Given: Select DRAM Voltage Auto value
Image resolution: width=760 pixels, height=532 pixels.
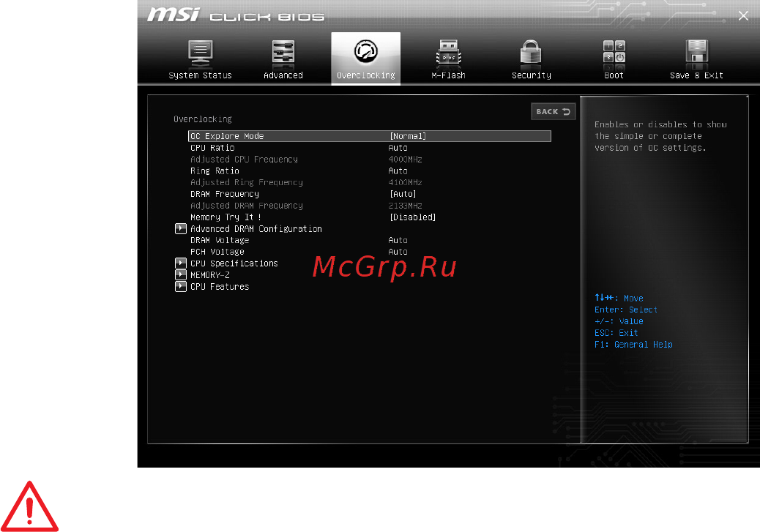Looking at the screenshot, I should pos(398,240).
